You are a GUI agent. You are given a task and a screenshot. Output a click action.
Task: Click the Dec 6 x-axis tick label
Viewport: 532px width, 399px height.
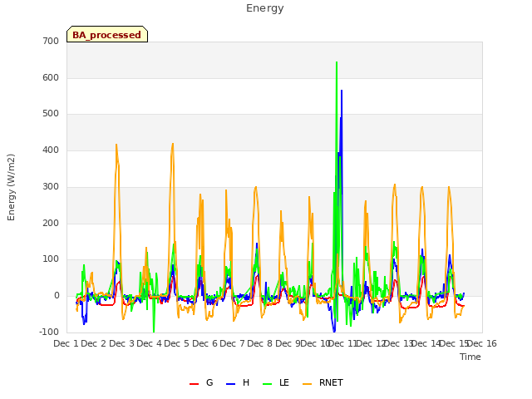tap(205, 343)
